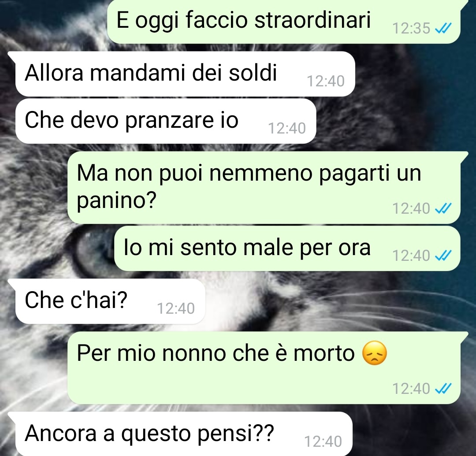Tap the timestamp on 'Ancora a questo pensi??'
The height and width of the screenshot is (456, 476).
click(x=323, y=441)
